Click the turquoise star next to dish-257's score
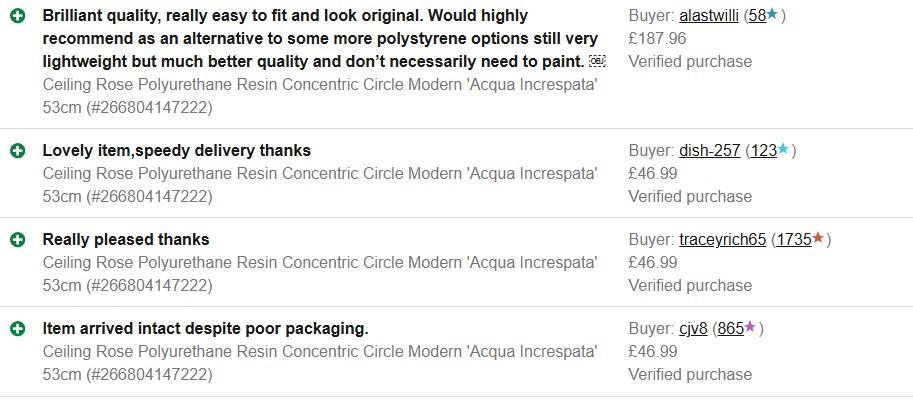 click(x=783, y=150)
